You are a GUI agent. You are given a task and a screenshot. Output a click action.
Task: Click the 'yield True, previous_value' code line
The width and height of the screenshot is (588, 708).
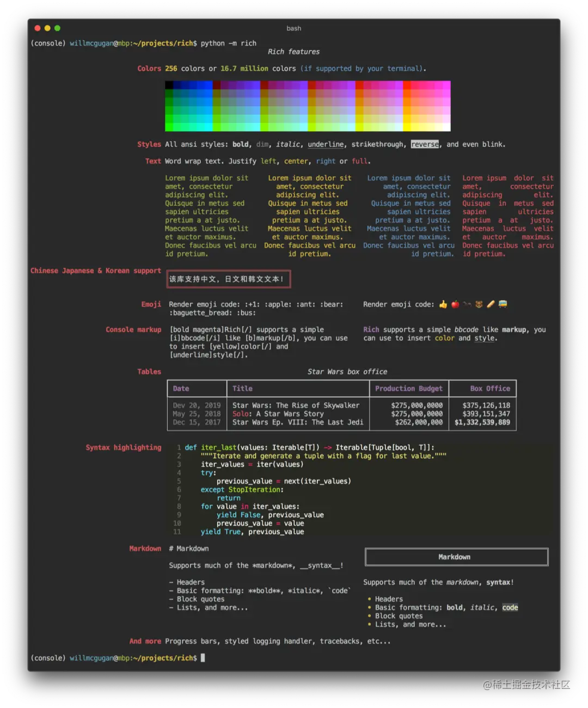252,532
